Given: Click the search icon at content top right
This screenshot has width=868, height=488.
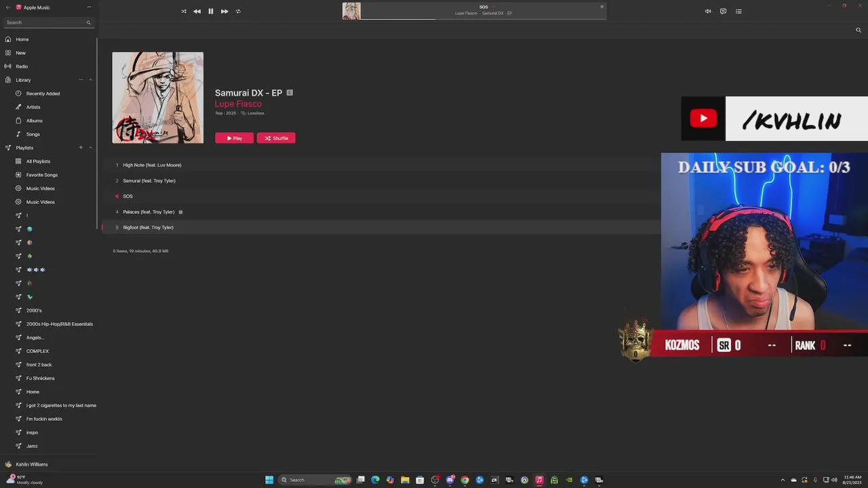Looking at the screenshot, I should tap(859, 30).
